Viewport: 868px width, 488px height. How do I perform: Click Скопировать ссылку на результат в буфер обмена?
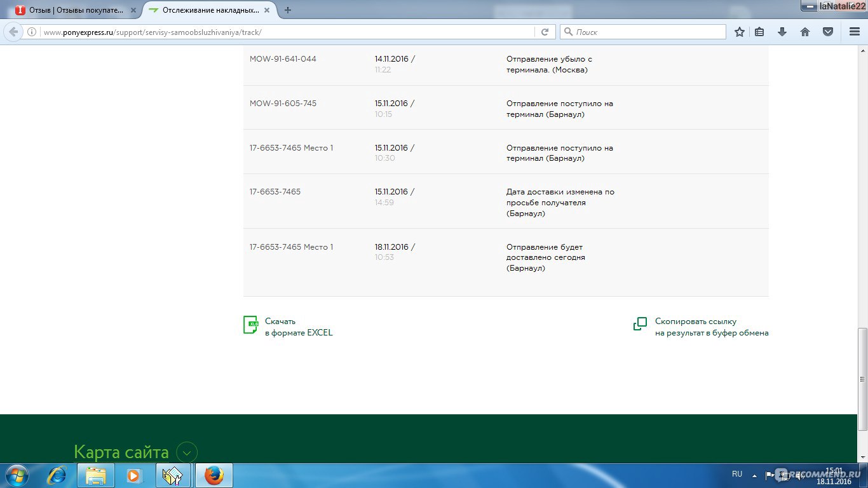(712, 327)
